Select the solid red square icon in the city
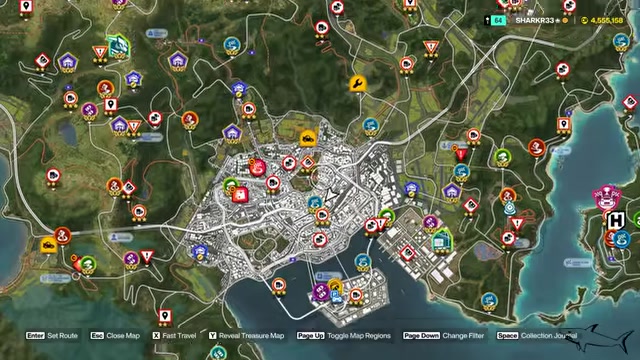640x360 pixels. point(240,195)
